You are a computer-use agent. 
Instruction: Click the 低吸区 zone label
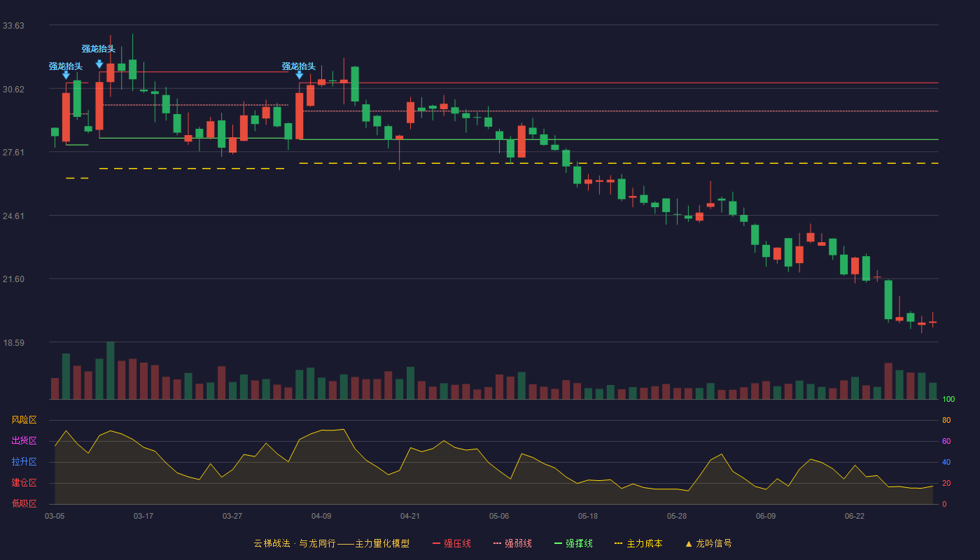click(x=24, y=503)
